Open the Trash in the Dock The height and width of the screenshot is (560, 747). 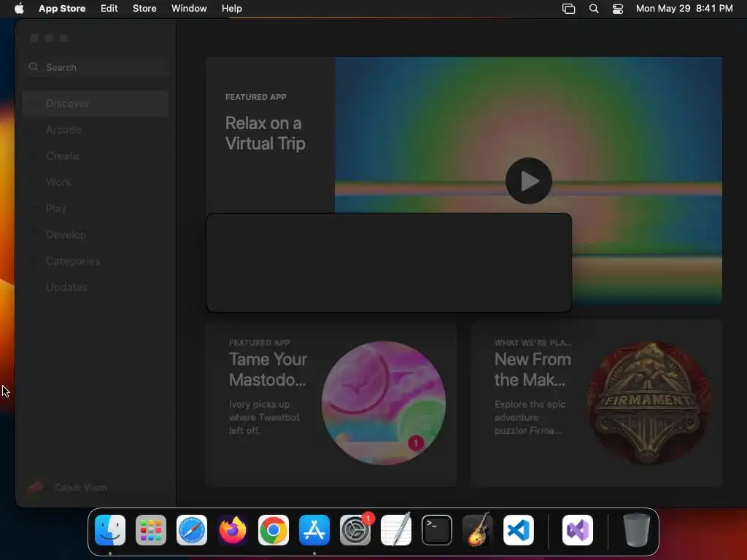pos(636,530)
